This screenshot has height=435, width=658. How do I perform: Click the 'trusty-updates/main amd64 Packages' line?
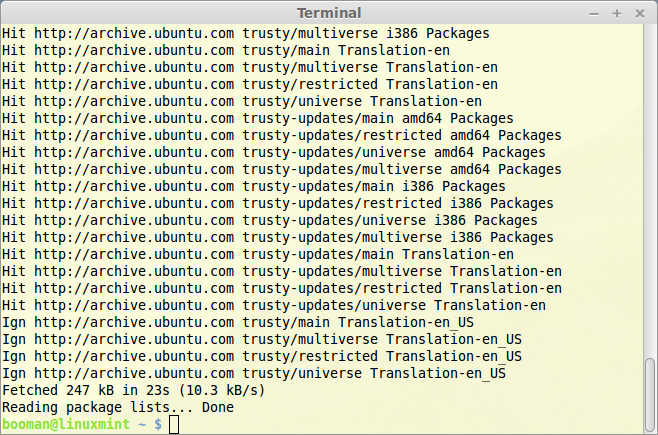[x=258, y=118]
